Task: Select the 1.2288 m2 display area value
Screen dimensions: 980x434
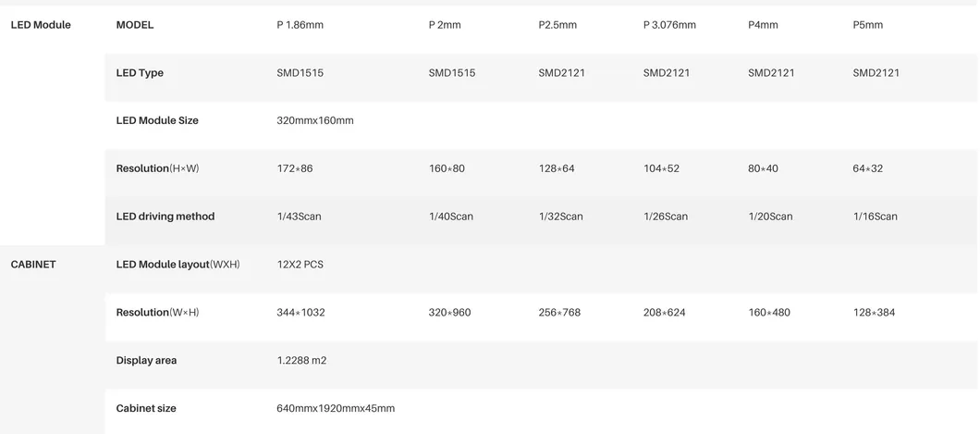Action: pos(301,361)
